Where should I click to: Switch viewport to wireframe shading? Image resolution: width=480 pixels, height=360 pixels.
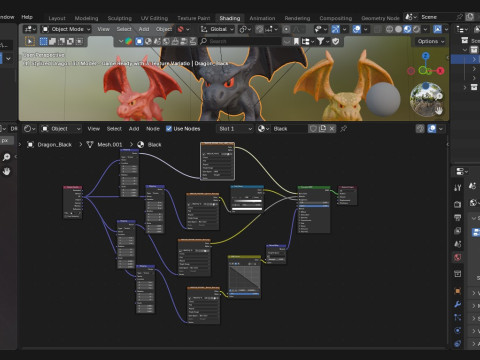(x=389, y=29)
